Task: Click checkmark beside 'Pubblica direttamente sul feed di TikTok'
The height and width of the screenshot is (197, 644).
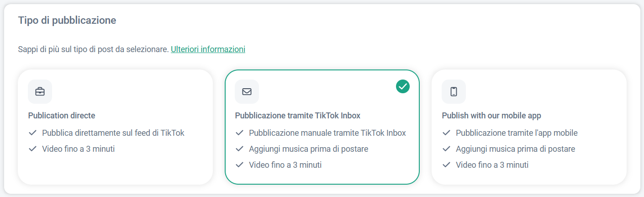Action: [32, 133]
